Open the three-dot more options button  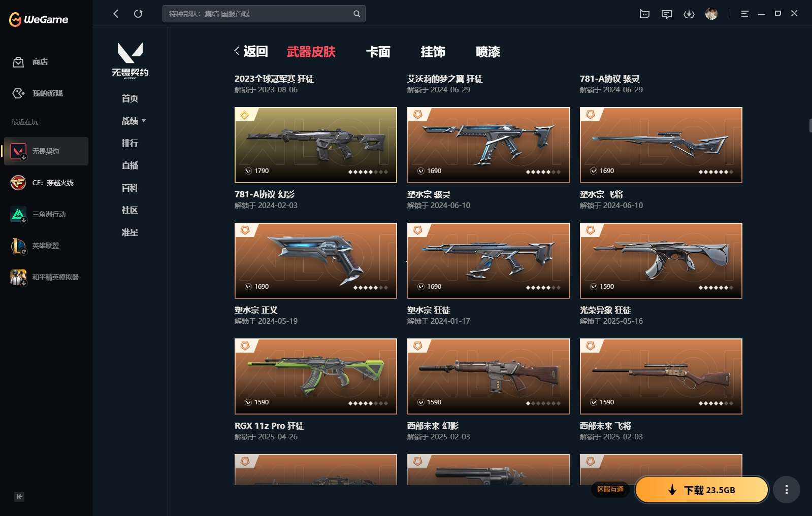click(787, 490)
